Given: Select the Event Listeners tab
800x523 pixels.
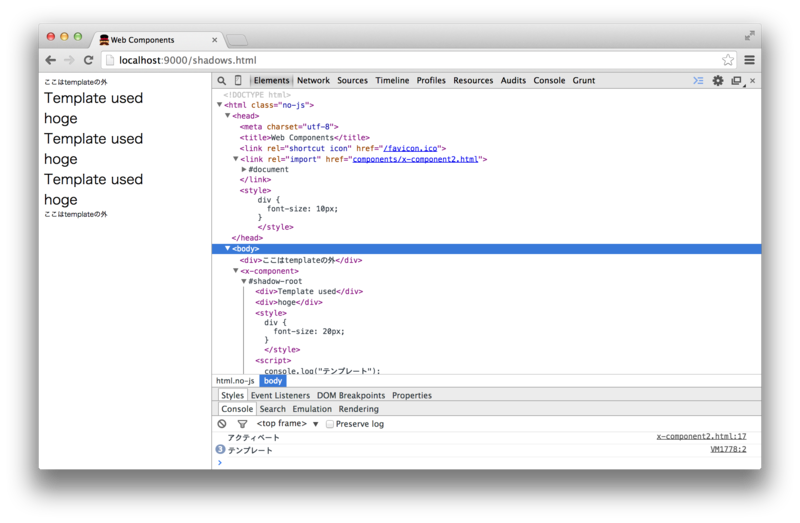Looking at the screenshot, I should (280, 395).
